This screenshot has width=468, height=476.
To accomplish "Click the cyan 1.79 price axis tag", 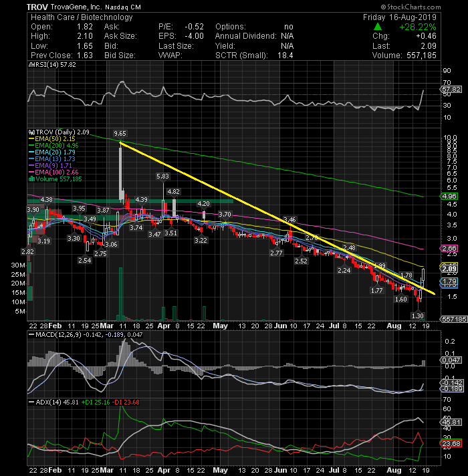I will pos(449,281).
